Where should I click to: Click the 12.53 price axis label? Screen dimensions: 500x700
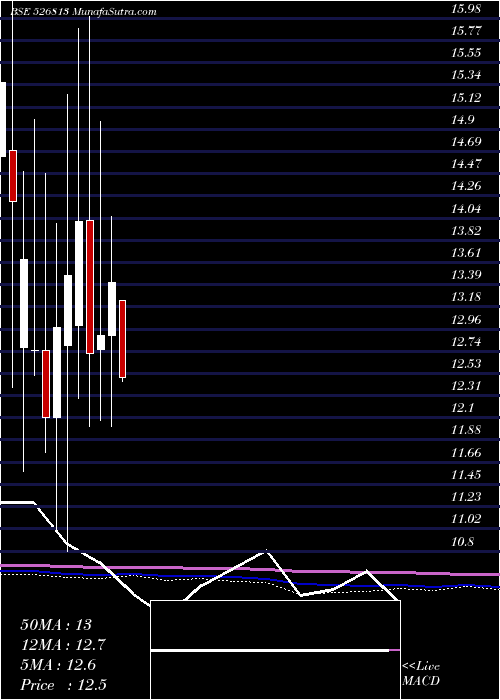click(466, 364)
